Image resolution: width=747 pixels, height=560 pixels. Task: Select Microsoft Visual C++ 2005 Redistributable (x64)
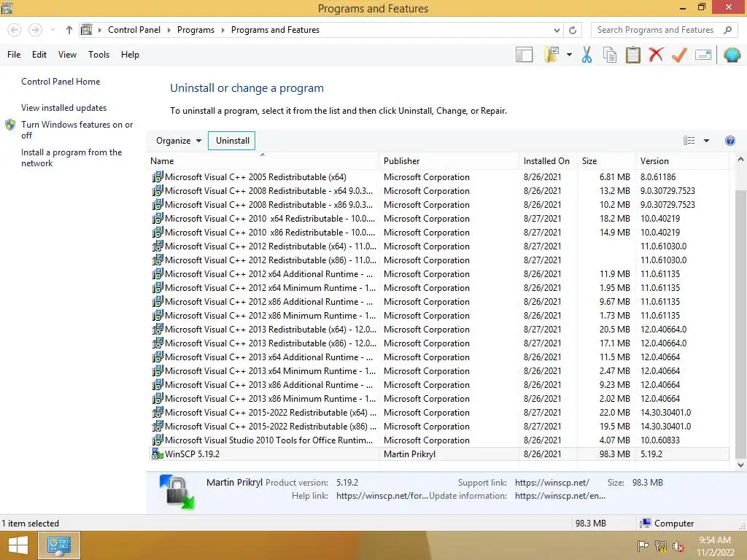[x=438, y=177]
